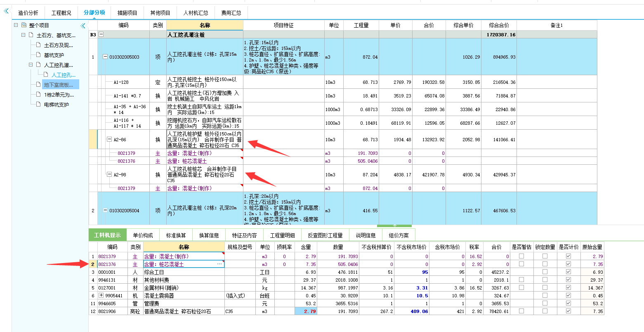Screen dimensions: 644x332
Task: Click the 整个项目 project icon
Action: 24,25
